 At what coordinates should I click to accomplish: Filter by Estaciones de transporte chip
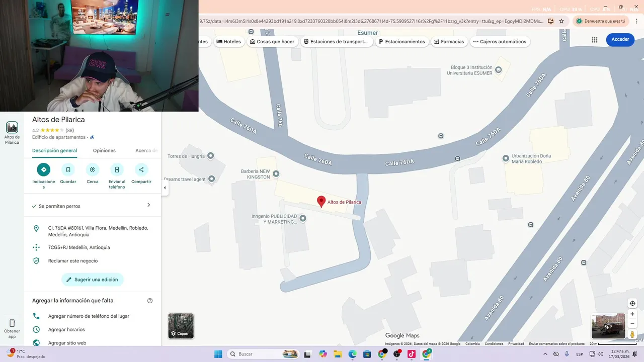tap(337, 42)
